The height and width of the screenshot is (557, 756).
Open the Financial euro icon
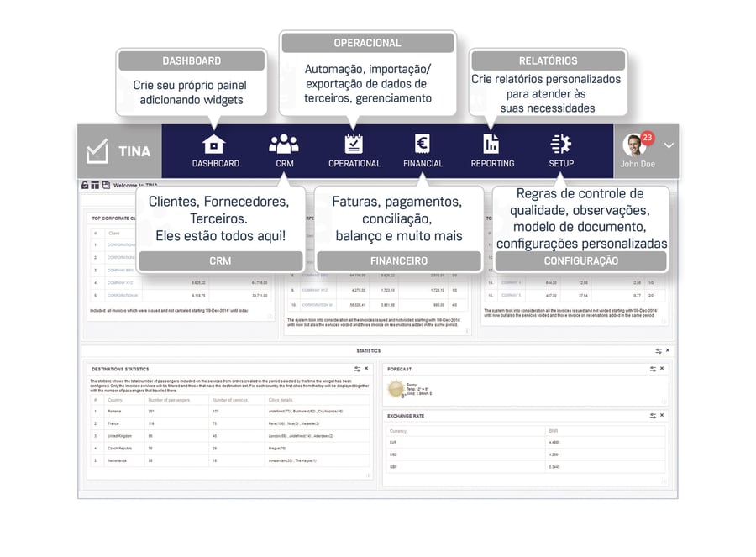(423, 144)
